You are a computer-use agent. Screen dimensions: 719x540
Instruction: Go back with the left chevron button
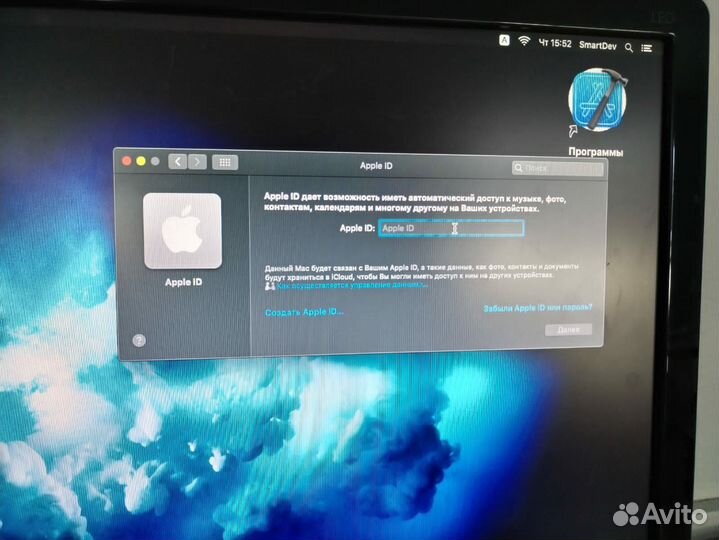(x=177, y=161)
